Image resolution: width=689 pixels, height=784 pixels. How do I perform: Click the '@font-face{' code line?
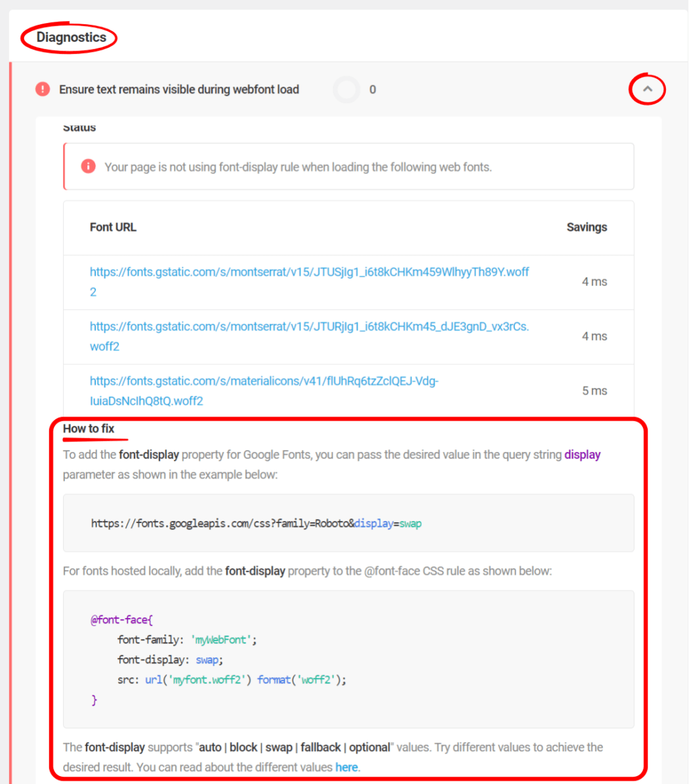tap(121, 620)
